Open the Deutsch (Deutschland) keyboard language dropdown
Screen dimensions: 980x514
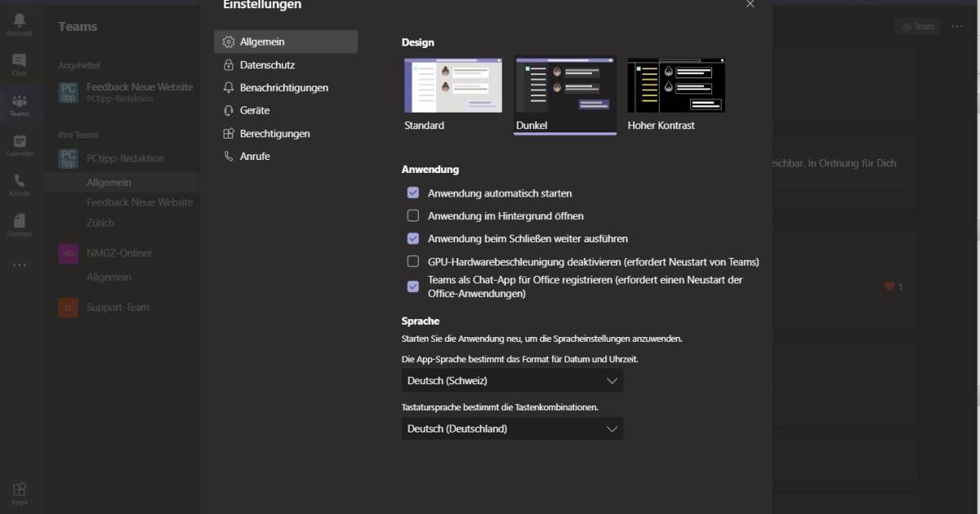pyautogui.click(x=512, y=429)
